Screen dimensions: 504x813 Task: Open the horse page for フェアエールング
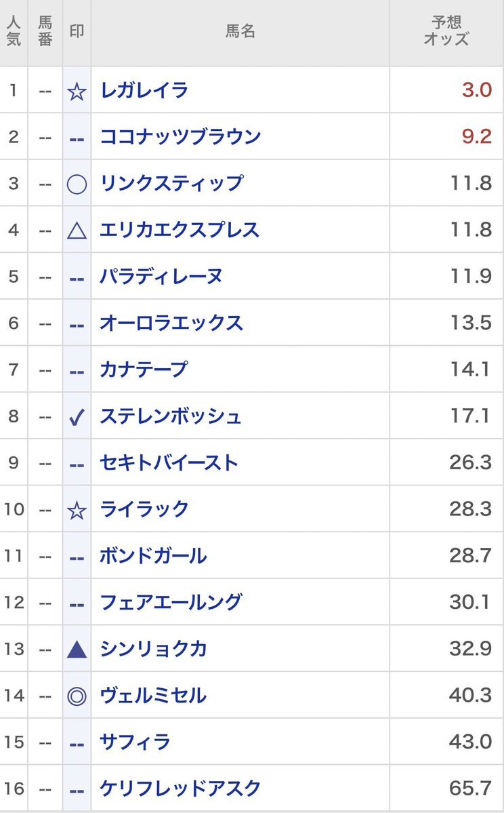pos(170,602)
